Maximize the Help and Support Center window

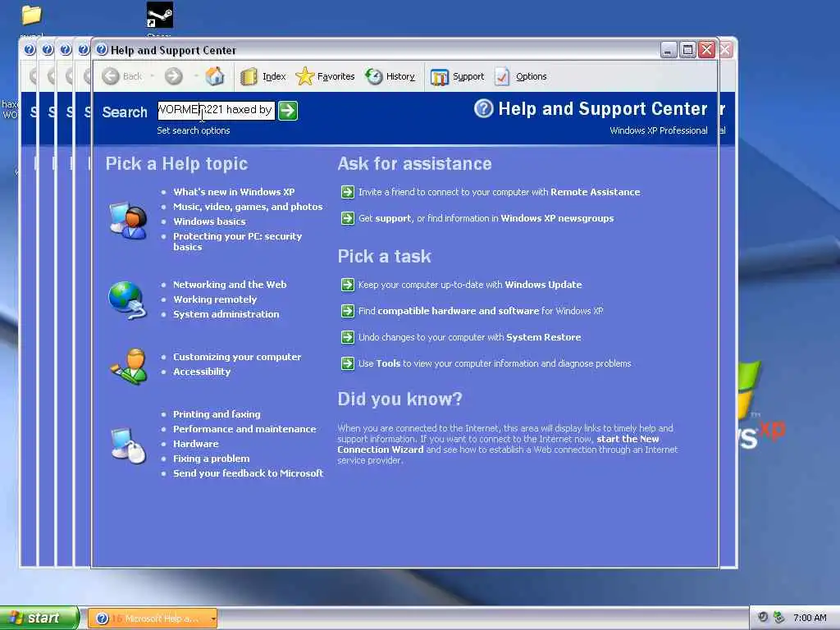(687, 50)
